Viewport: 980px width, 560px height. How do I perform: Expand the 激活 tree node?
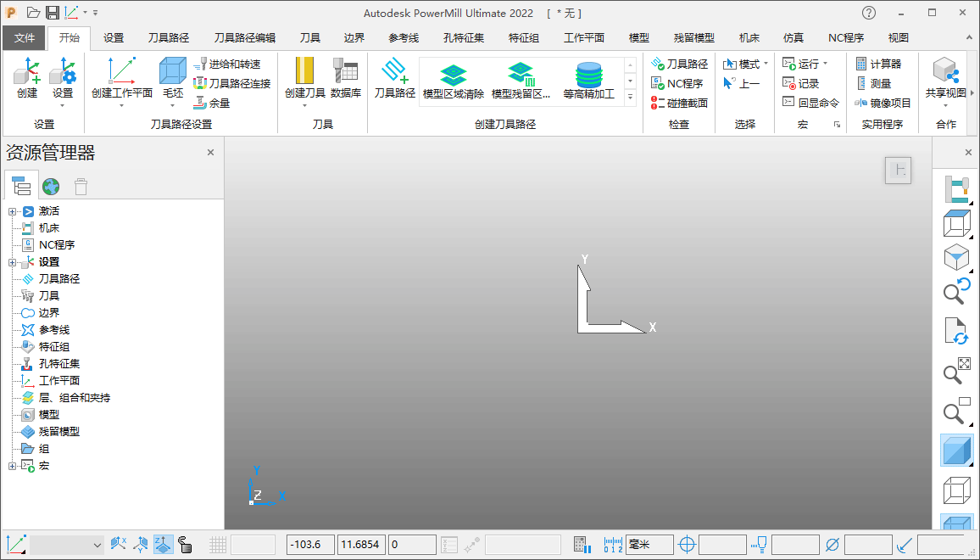coord(12,211)
